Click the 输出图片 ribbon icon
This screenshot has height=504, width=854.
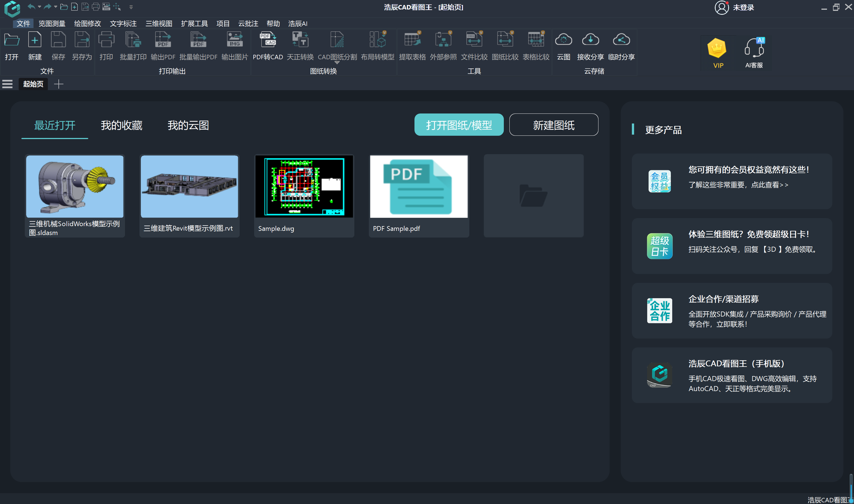[x=234, y=46]
